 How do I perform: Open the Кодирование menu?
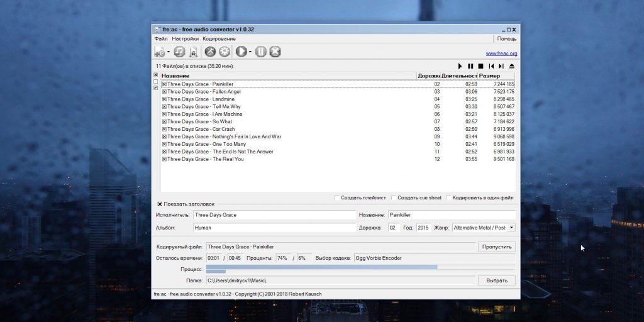coord(219,39)
